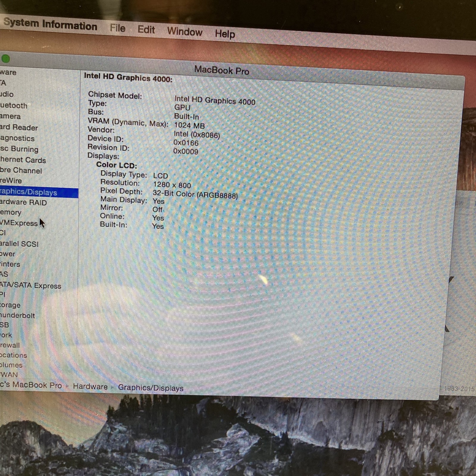Select Disc Burning in the sidebar
The image size is (476, 476).
[x=19, y=149]
